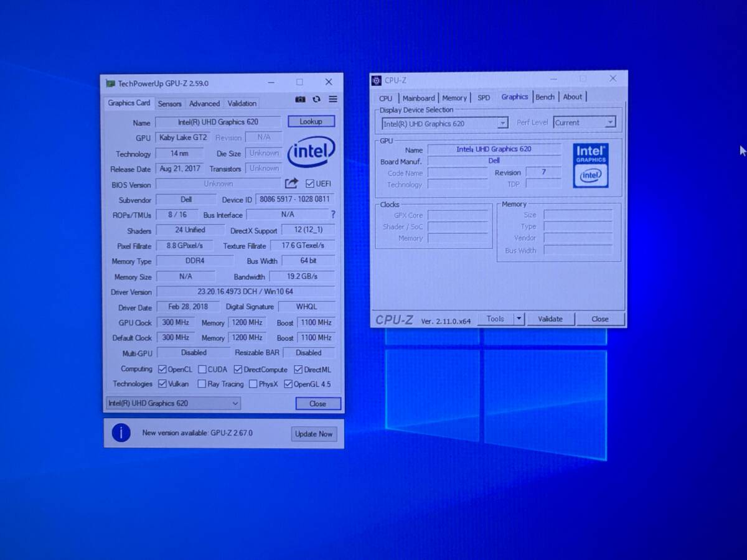Click the CPU-Z title bar app icon

376,80
